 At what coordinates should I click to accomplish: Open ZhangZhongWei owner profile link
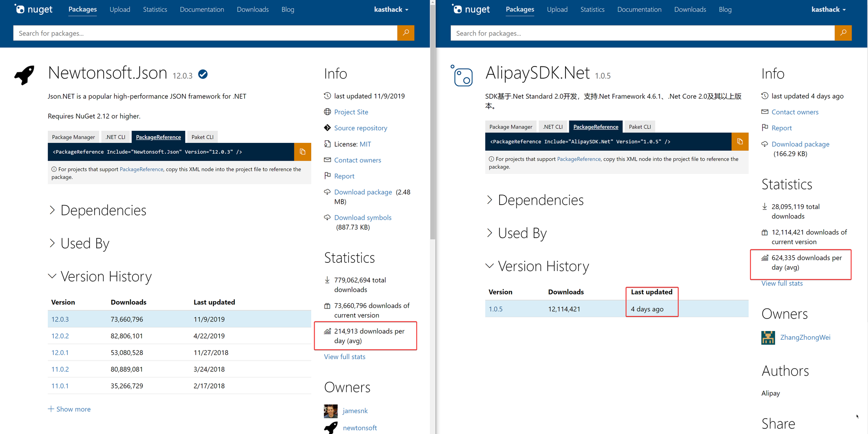click(806, 338)
